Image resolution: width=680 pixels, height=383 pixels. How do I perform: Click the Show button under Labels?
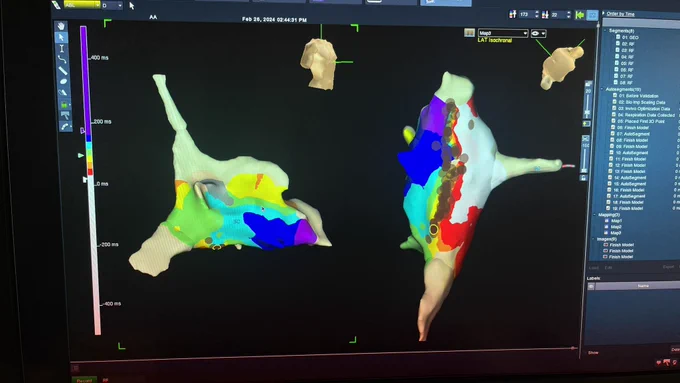tap(593, 353)
